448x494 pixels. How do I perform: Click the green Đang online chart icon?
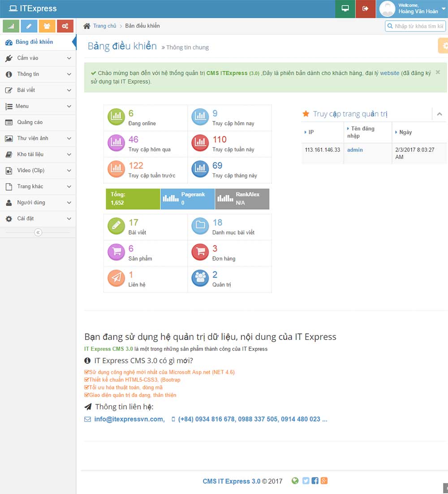pyautogui.click(x=116, y=116)
